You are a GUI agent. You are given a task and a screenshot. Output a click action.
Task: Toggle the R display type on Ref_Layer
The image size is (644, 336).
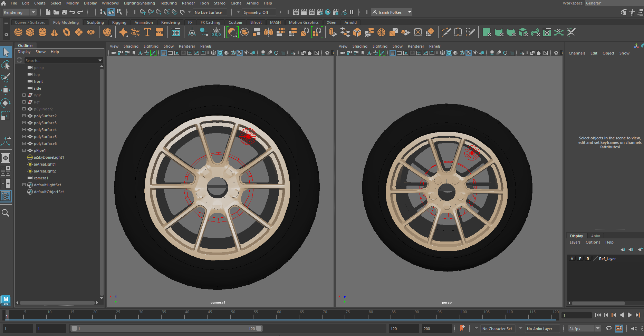[588, 259]
